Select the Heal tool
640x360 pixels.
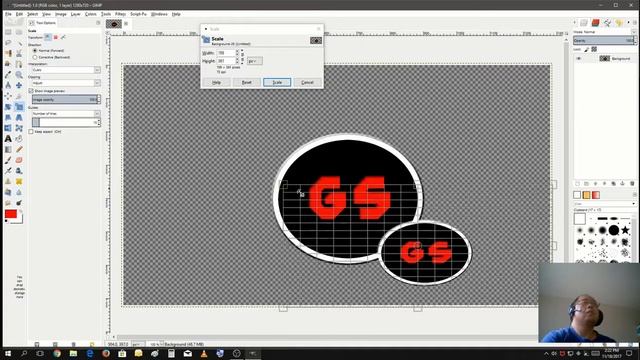click(19, 181)
